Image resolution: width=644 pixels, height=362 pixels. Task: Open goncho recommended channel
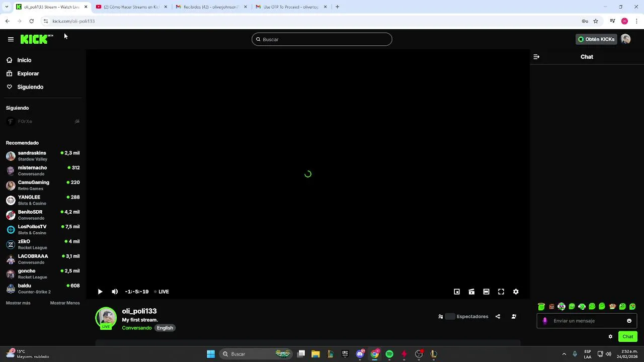(43, 274)
